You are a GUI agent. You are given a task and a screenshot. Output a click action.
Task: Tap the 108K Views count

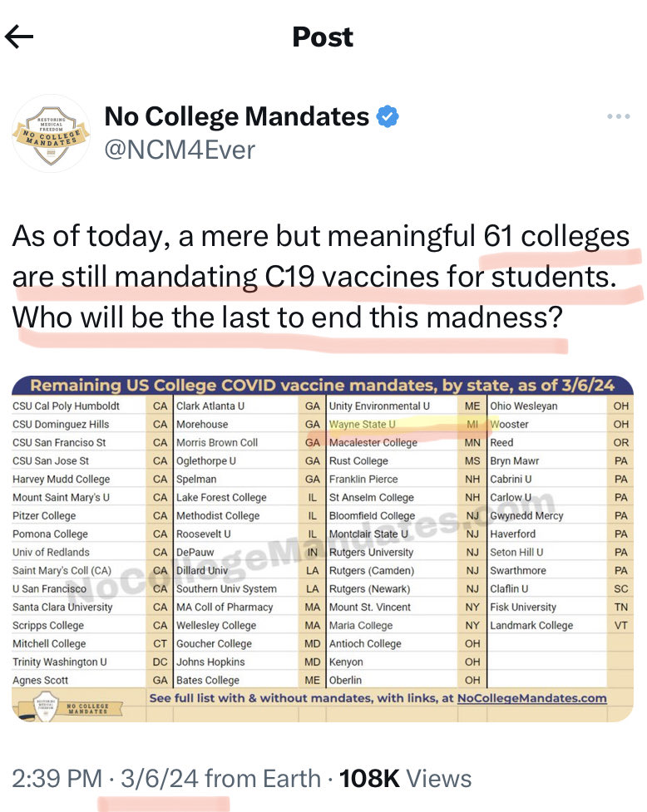[x=406, y=779]
